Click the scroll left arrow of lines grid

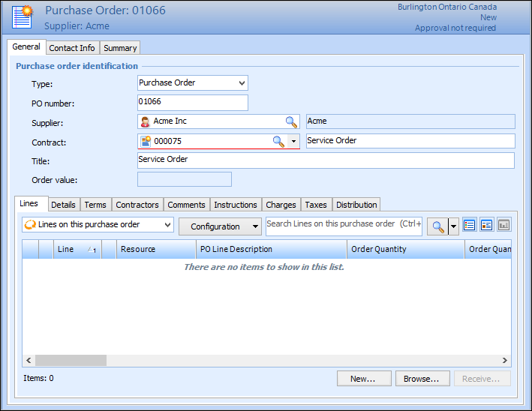click(x=29, y=361)
